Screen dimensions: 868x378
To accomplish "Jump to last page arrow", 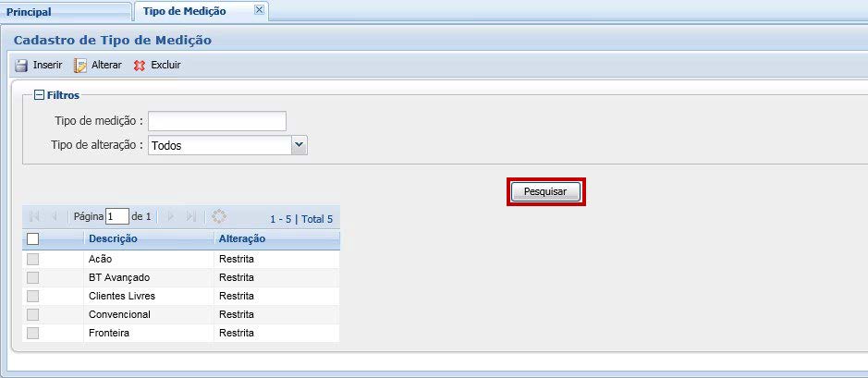I will point(191,216).
